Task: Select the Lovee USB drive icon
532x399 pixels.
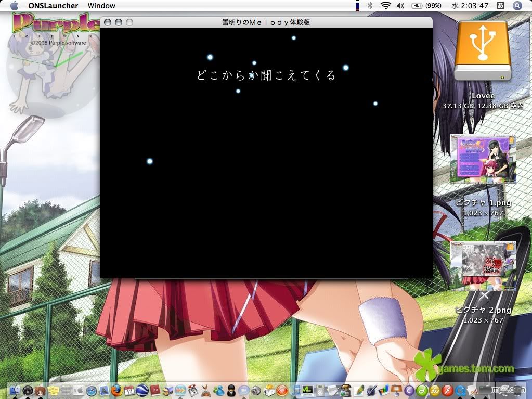Action: [x=483, y=51]
